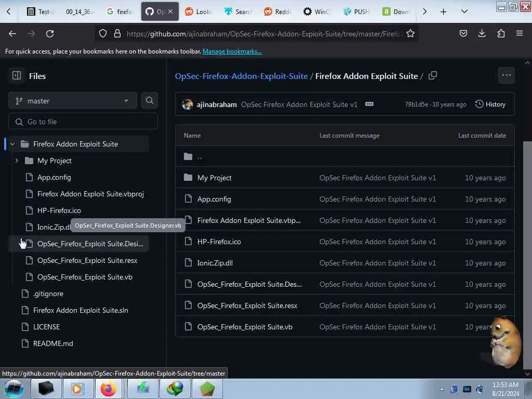The height and width of the screenshot is (399, 532).
Task: Select Firefox Addon Exploit Suite.sln tree item
Action: pos(81,310)
